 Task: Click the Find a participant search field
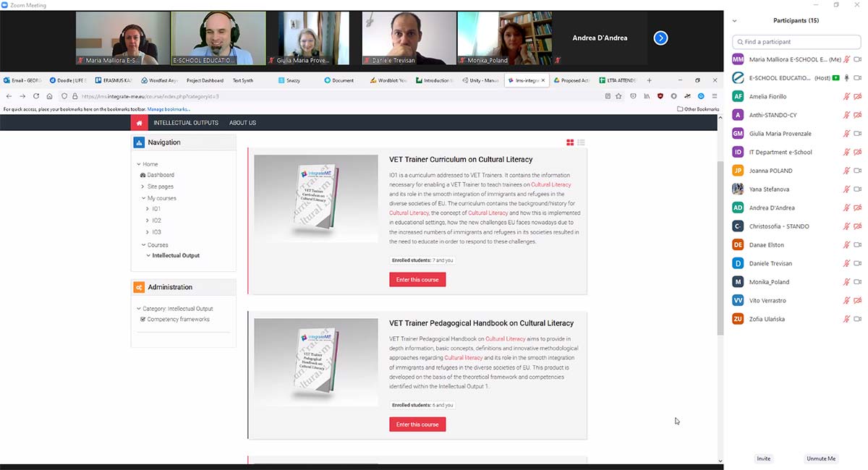(796, 42)
